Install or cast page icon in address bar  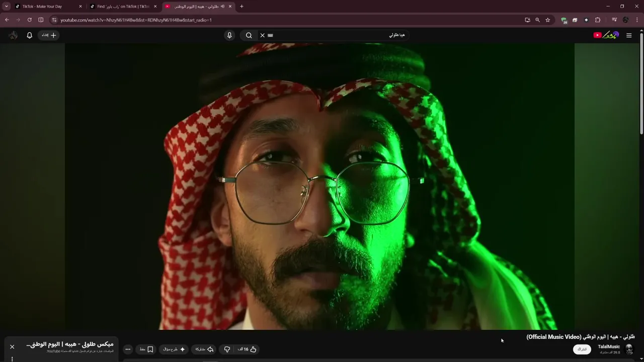click(x=527, y=20)
